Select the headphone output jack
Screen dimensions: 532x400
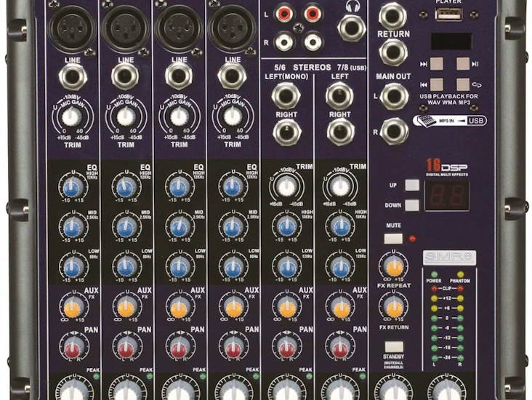point(352,28)
